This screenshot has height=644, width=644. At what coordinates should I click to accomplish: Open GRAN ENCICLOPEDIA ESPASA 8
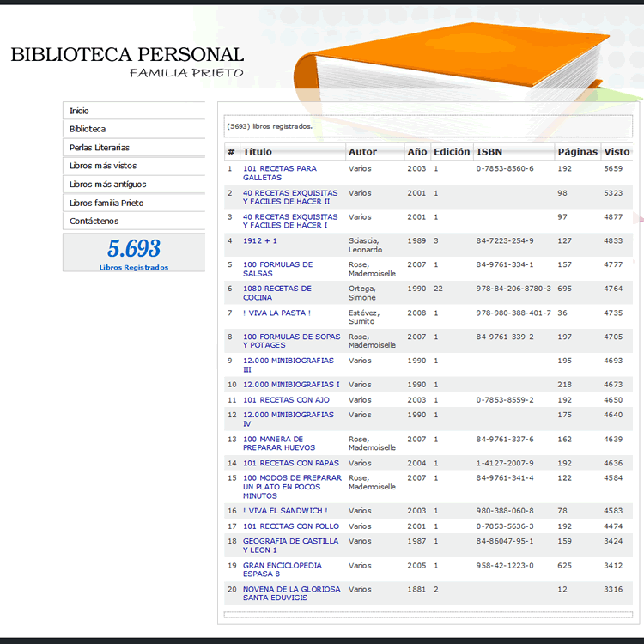pos(282,569)
